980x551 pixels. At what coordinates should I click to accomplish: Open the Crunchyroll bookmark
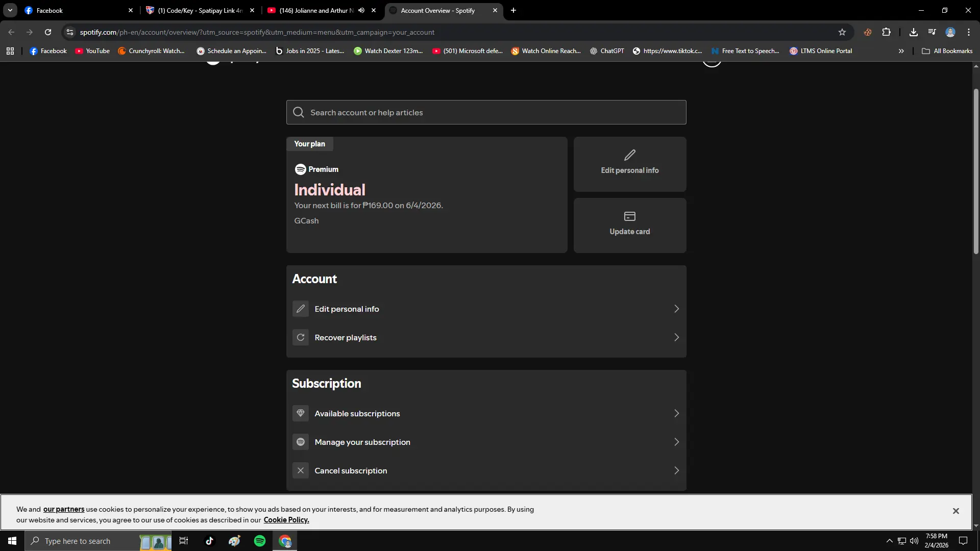point(151,51)
